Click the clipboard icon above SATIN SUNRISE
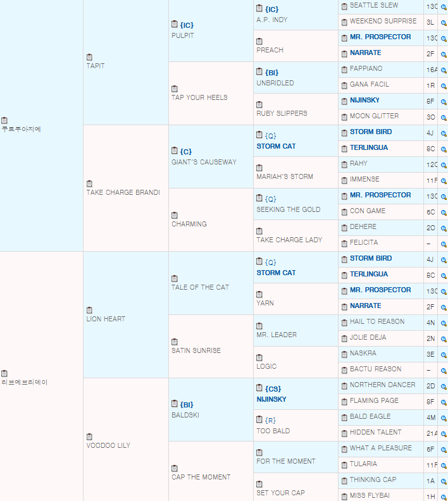The width and height of the screenshot is (448, 501). point(175,342)
